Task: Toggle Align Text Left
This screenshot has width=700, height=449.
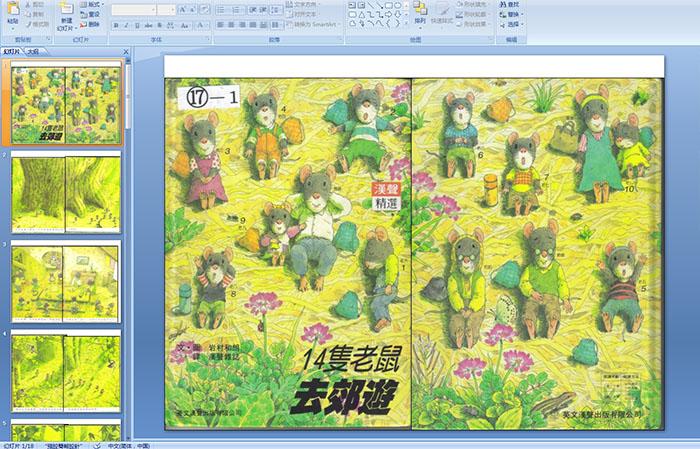Action: 221,25
